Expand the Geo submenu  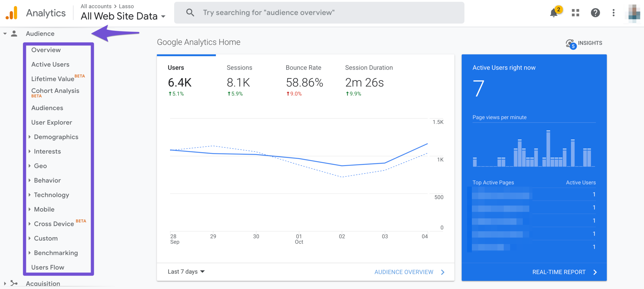[29, 166]
